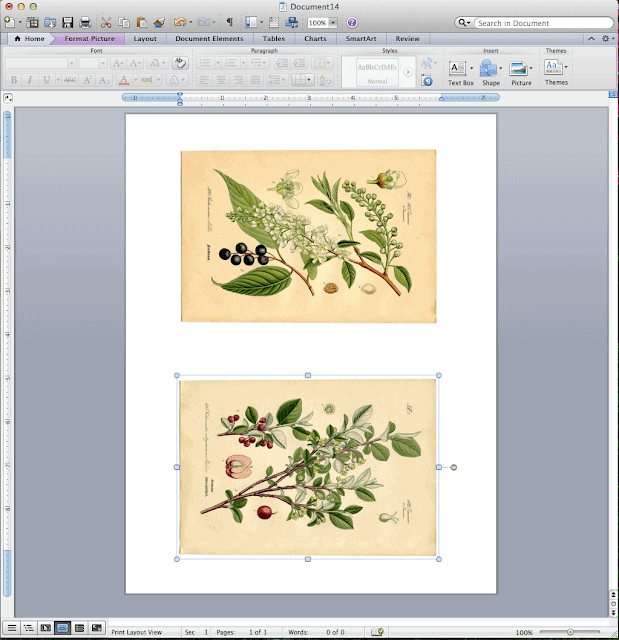Toggle Italic formatting
The height and width of the screenshot is (640, 619).
coord(29,80)
